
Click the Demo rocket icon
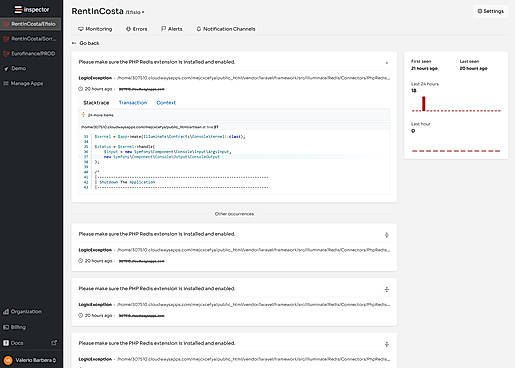coord(6,69)
